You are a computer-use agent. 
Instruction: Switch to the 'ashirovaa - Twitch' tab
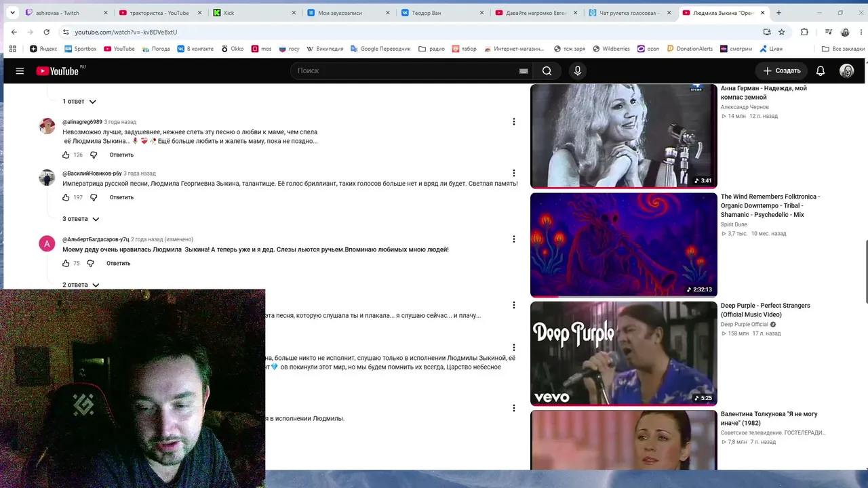(66, 13)
